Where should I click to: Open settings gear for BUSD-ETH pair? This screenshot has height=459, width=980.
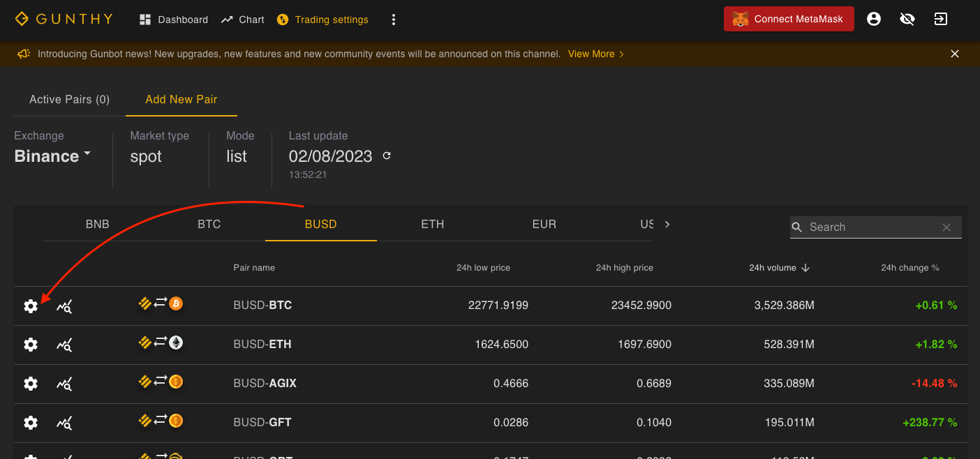point(31,345)
